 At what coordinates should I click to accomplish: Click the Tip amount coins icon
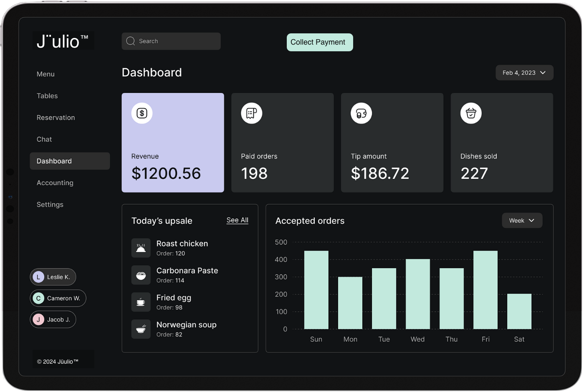tap(362, 113)
